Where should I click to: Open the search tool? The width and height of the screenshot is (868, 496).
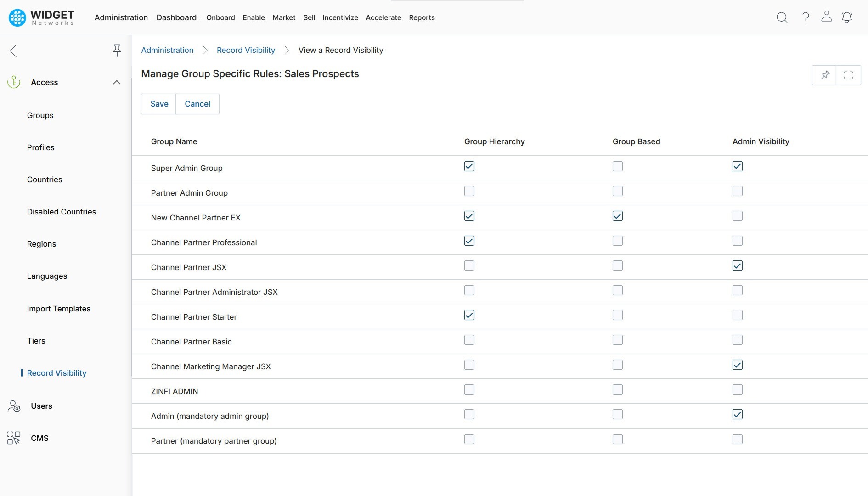[x=782, y=17]
